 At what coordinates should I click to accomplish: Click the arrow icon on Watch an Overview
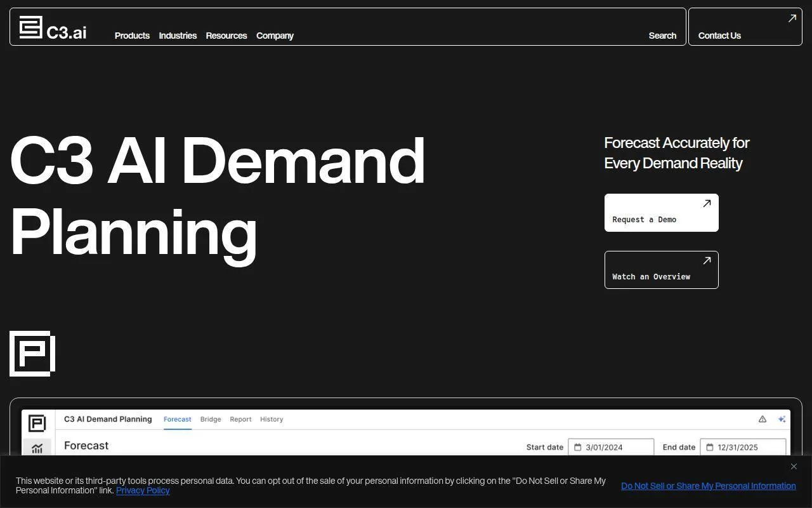707,260
